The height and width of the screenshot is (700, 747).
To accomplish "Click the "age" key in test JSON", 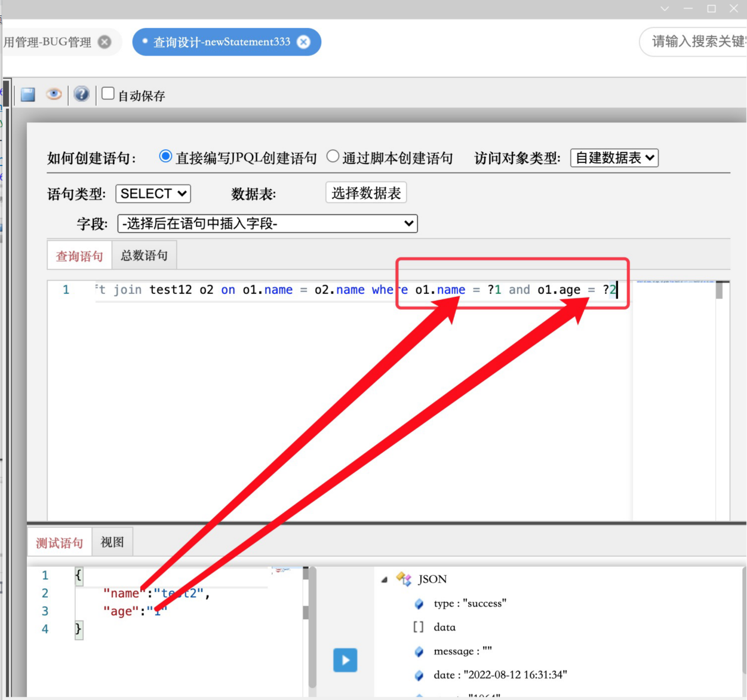I will [x=121, y=611].
